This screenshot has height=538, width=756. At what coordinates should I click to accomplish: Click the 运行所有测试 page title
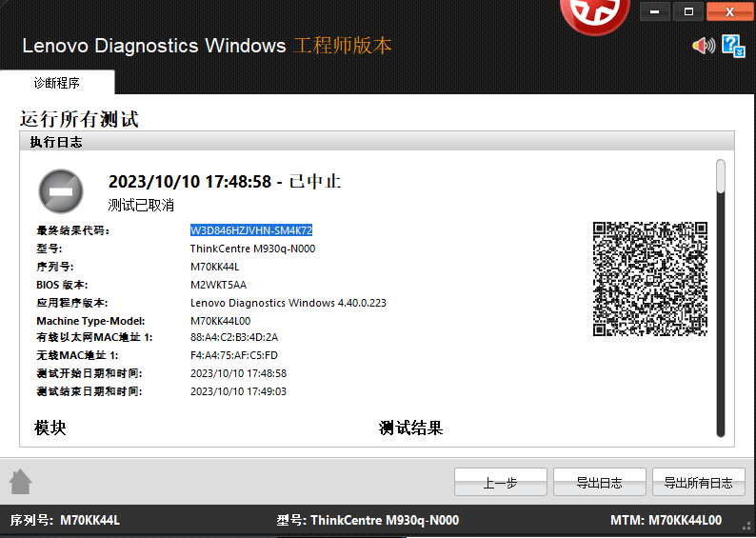coord(79,119)
